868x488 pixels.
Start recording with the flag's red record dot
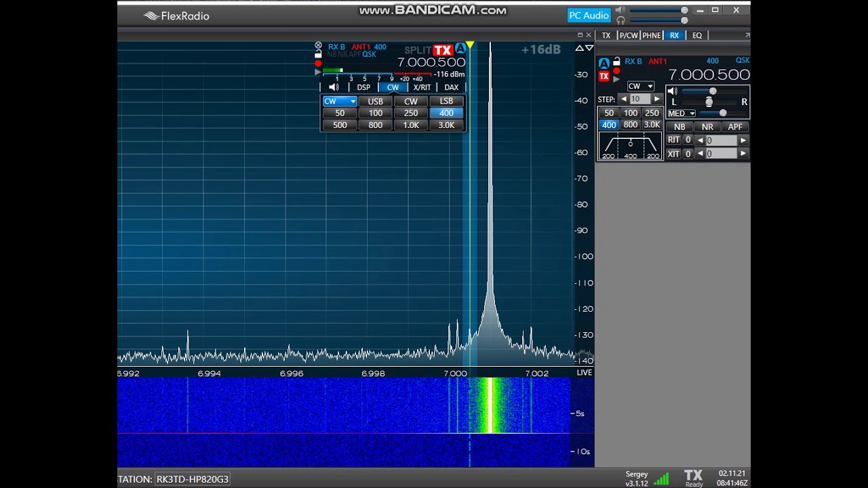coord(318,63)
